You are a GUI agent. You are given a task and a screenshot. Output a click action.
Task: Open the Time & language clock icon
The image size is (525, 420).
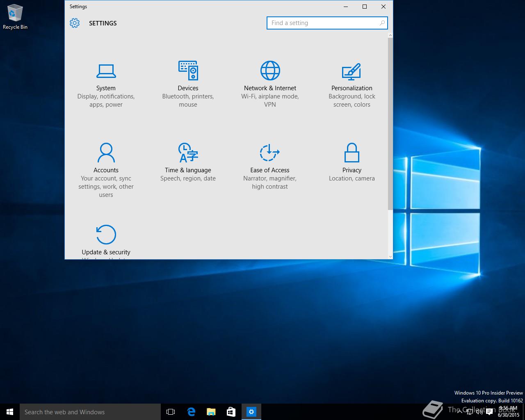tap(188, 153)
